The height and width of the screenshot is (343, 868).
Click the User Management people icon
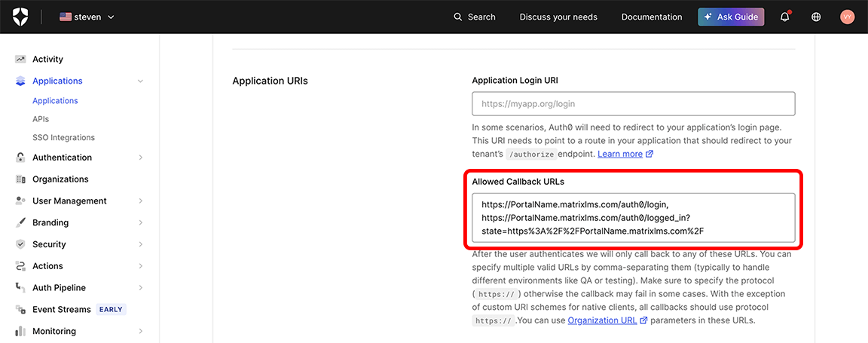point(20,201)
